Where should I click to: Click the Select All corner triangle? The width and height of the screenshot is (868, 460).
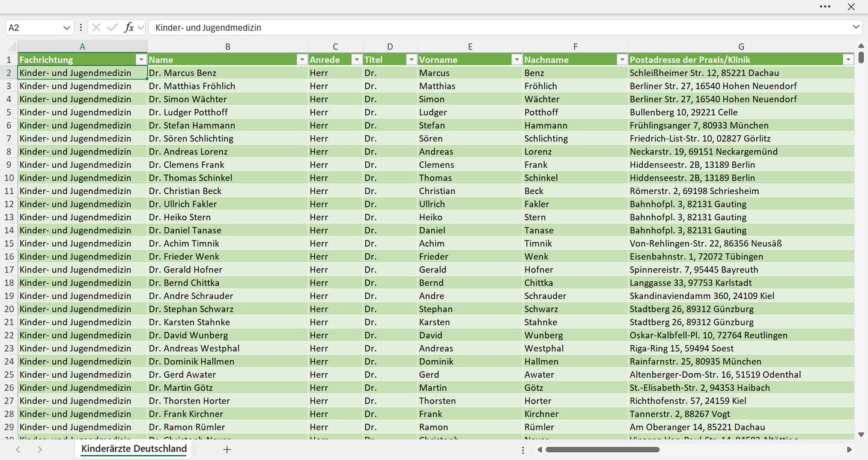[11, 46]
